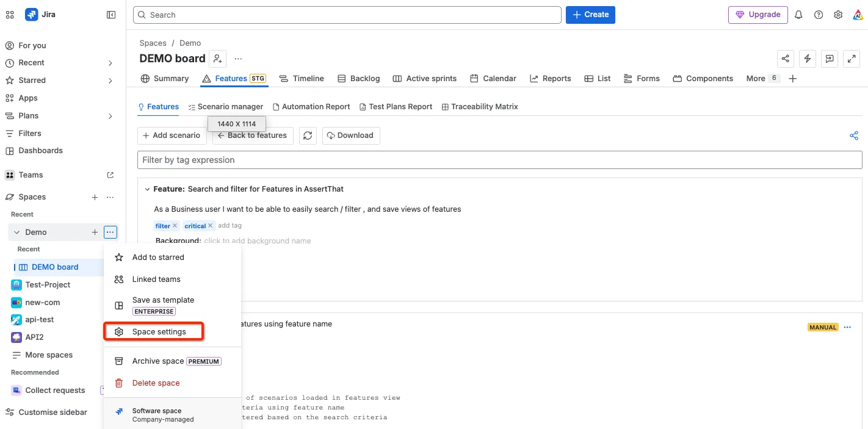Collapse the Demo space in the sidebar
Viewport: 868px width, 429px height.
[17, 233]
